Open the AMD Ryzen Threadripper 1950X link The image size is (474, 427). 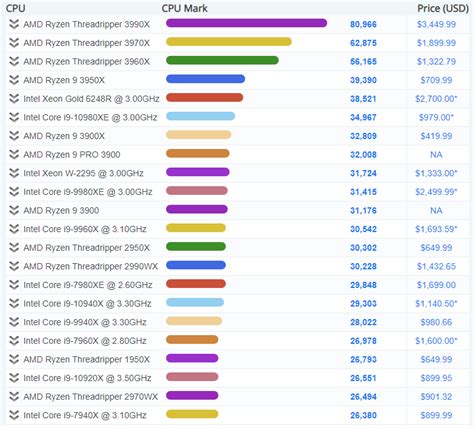(x=87, y=360)
